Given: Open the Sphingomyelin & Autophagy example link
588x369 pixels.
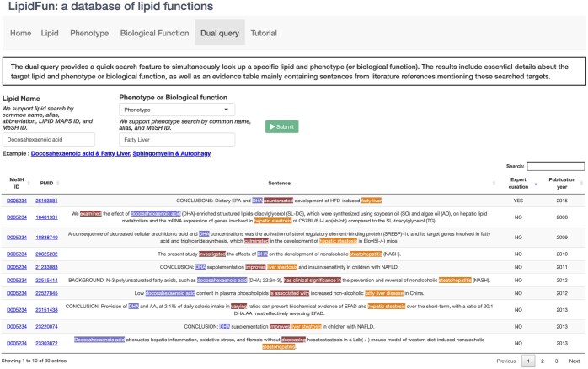Looking at the screenshot, I should (172, 153).
